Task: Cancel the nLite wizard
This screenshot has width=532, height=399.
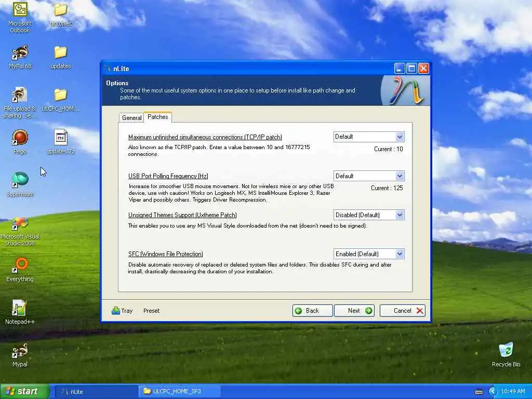Action: [x=403, y=311]
